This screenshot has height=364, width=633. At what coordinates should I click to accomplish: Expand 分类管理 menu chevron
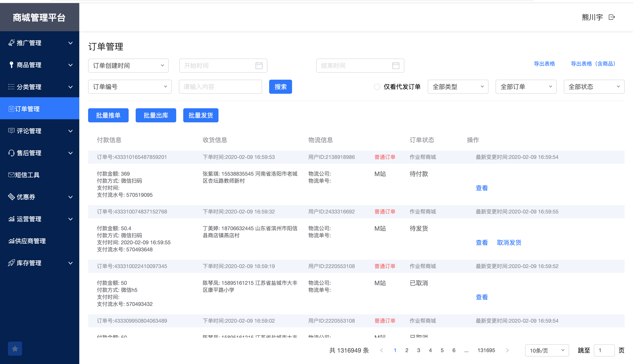70,87
